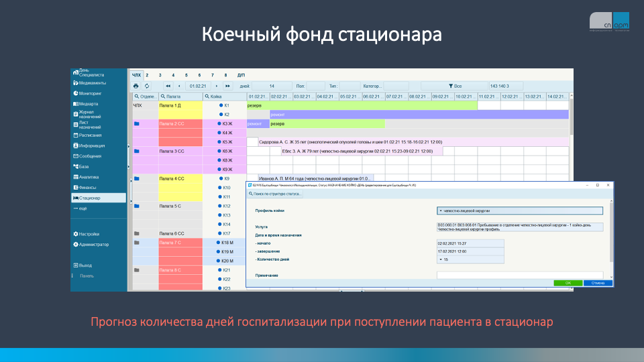Click the завершение field 17.02.2021 12:00
The height and width of the screenshot is (362, 644).
click(x=470, y=251)
